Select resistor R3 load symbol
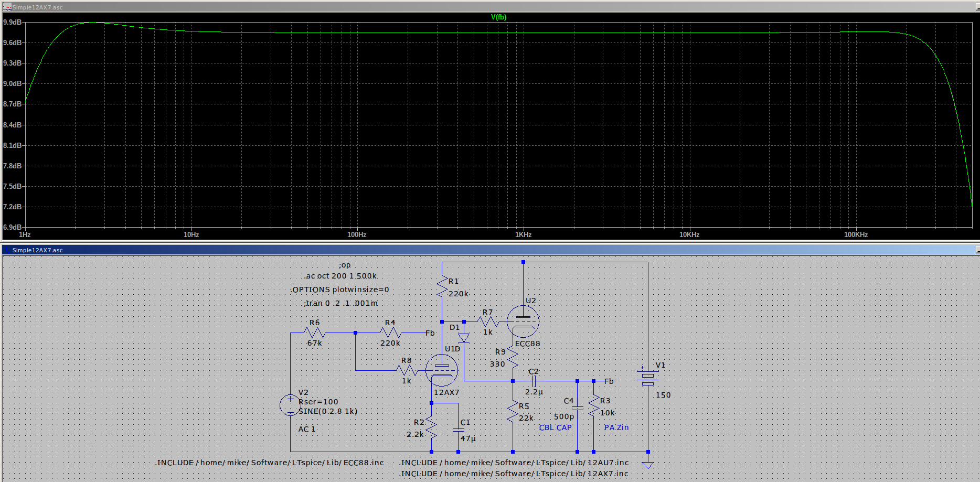 click(593, 406)
